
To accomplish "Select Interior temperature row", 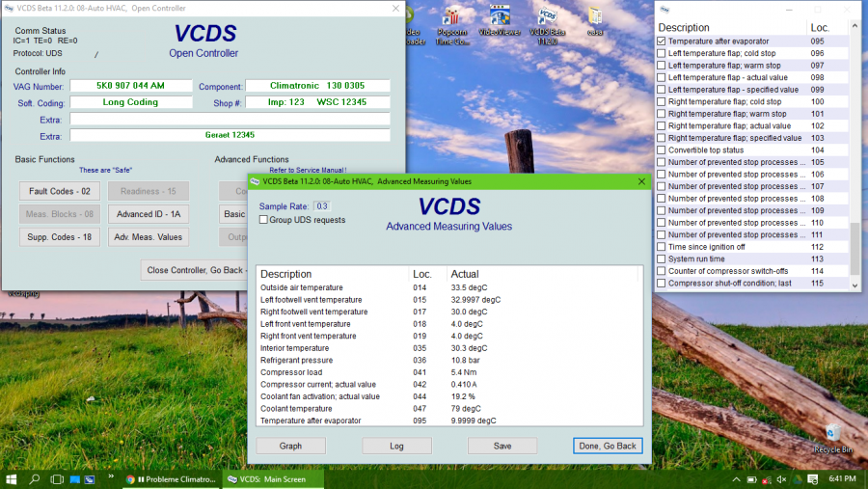I will 449,348.
